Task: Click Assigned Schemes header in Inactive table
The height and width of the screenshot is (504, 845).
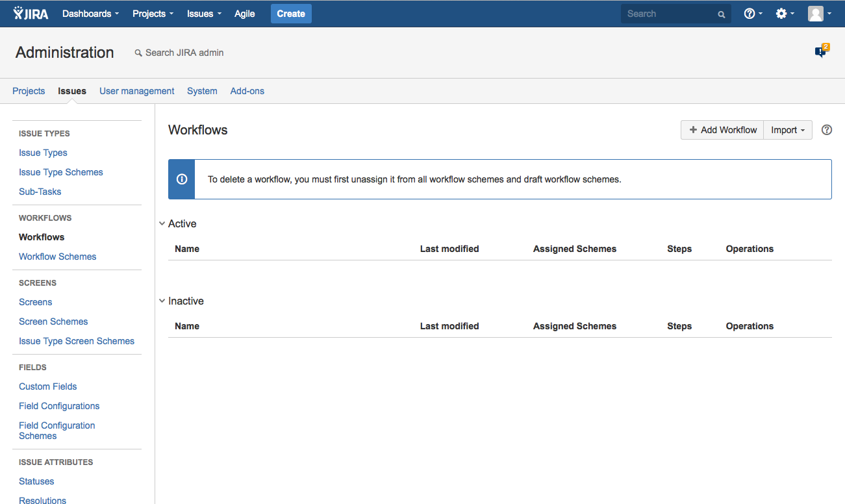Action: tap(575, 326)
